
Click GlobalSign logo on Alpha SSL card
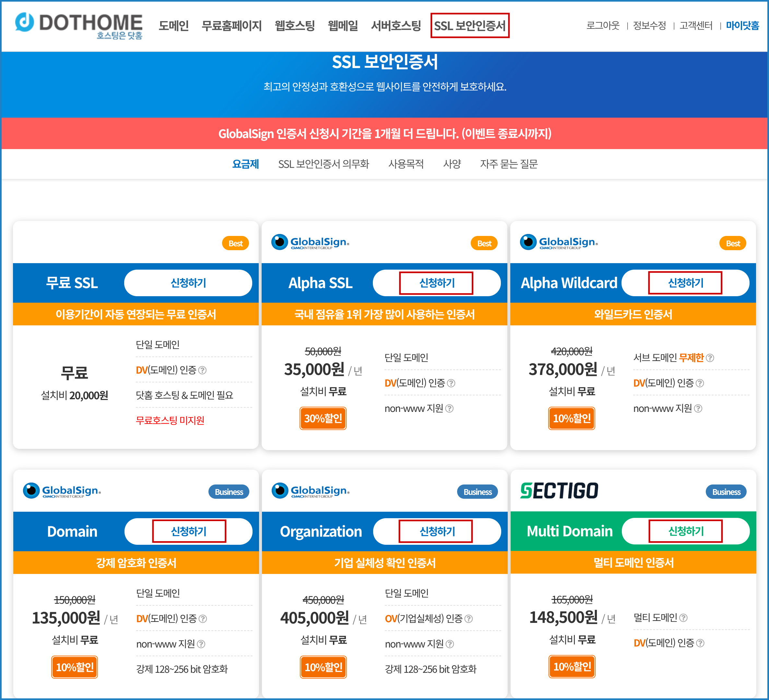310,242
